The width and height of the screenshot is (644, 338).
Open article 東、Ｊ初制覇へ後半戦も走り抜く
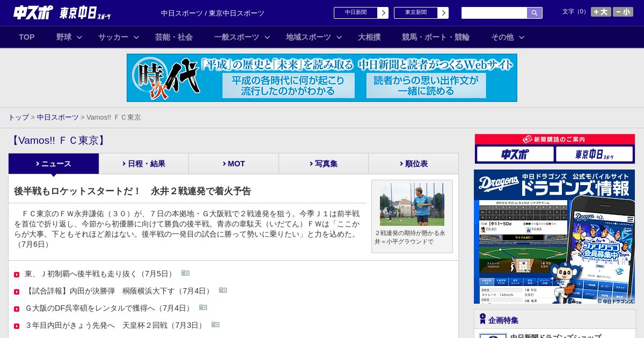[x=100, y=274]
